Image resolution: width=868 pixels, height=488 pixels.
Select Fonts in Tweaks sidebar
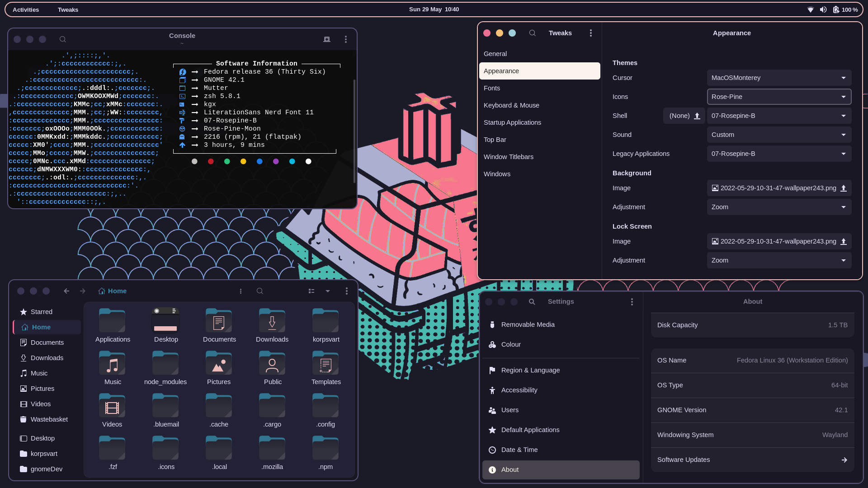pos(539,88)
